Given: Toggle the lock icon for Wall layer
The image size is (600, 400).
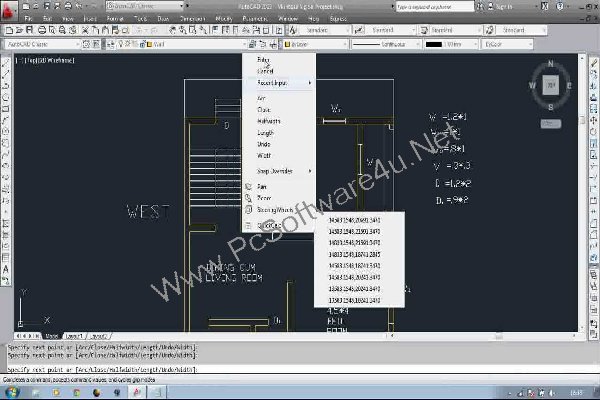Looking at the screenshot, I should [142, 44].
